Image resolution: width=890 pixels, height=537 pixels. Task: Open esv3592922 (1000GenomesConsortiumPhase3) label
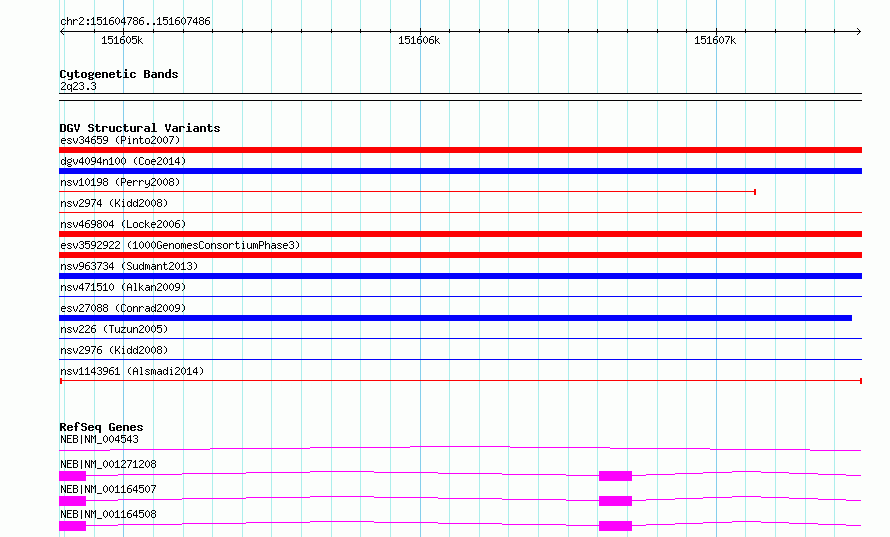180,245
